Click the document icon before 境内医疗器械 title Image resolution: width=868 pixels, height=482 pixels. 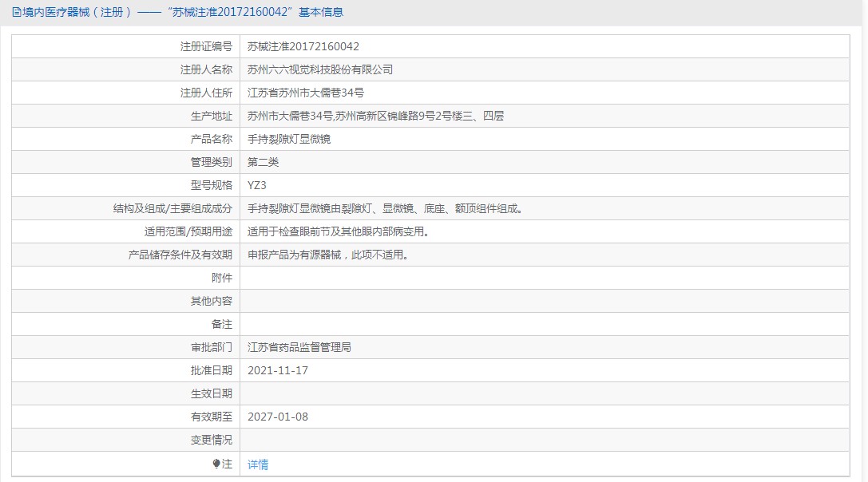point(17,12)
